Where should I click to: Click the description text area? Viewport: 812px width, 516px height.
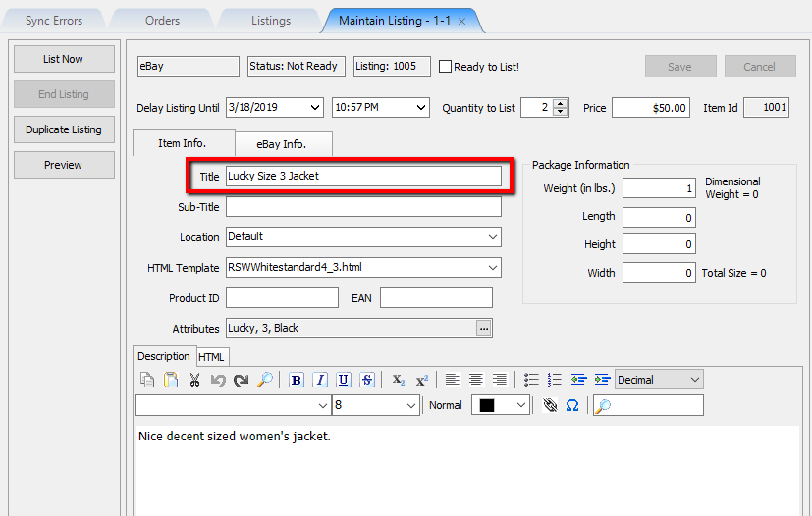coord(467,470)
